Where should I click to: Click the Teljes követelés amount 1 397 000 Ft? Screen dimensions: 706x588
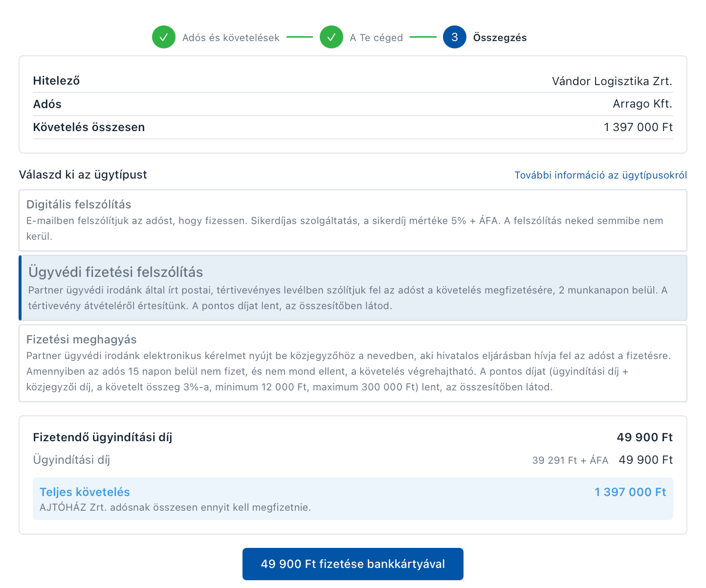(x=630, y=492)
